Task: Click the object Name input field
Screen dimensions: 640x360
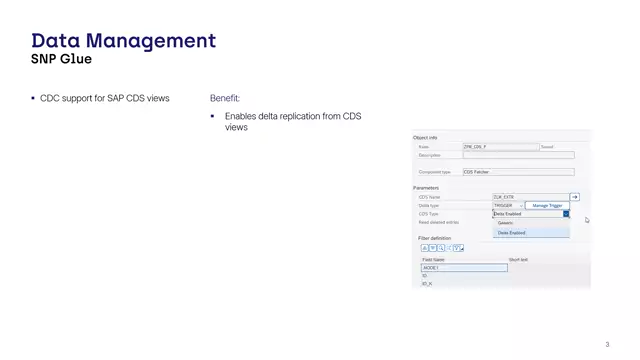Action: (x=501, y=147)
